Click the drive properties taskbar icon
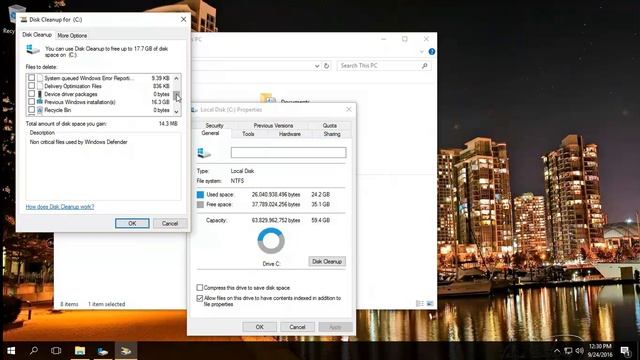The width and height of the screenshot is (640, 360). click(103, 351)
